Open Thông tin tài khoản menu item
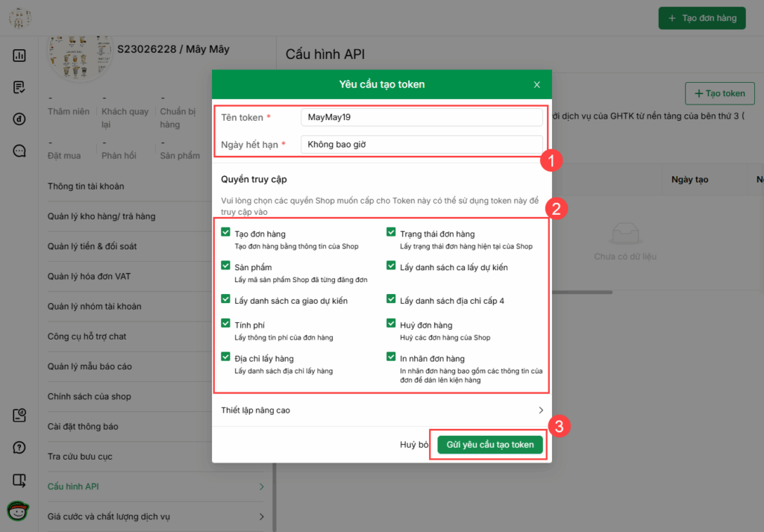The width and height of the screenshot is (764, 532). click(x=86, y=186)
